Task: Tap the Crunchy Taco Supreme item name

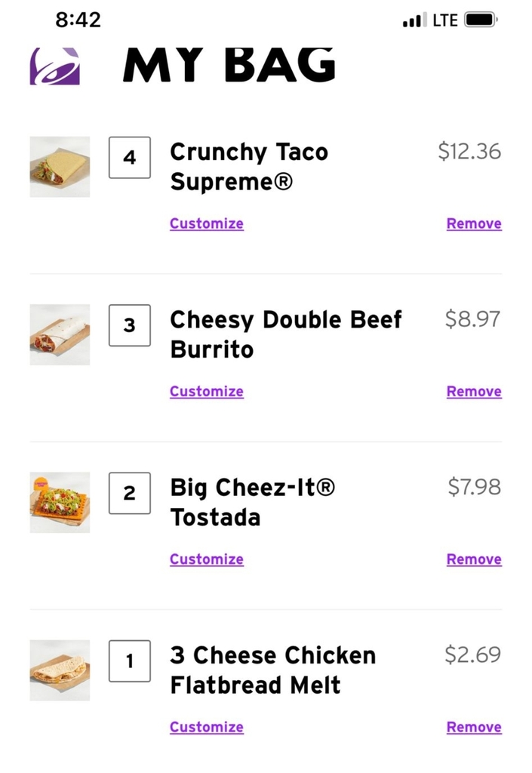Action: pos(248,167)
